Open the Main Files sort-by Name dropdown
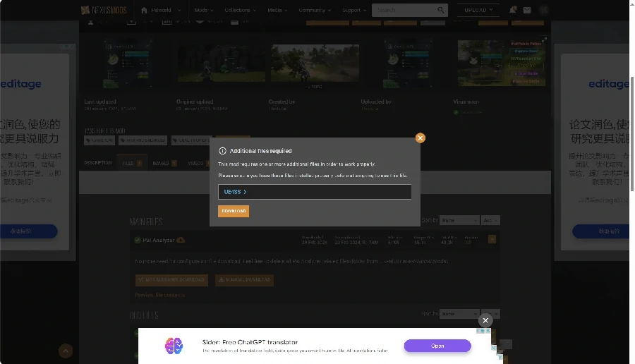 click(x=459, y=220)
